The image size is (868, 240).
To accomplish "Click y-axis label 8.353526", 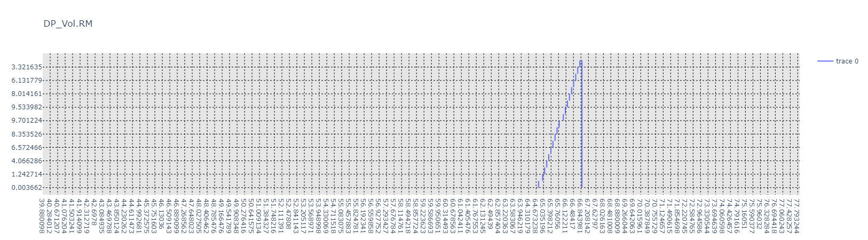I will point(27,134).
